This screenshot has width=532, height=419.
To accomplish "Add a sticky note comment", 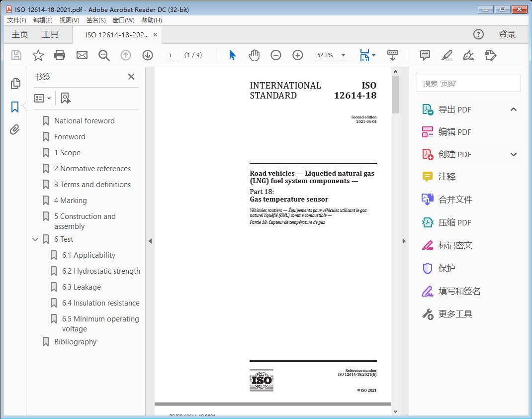I will (425, 55).
